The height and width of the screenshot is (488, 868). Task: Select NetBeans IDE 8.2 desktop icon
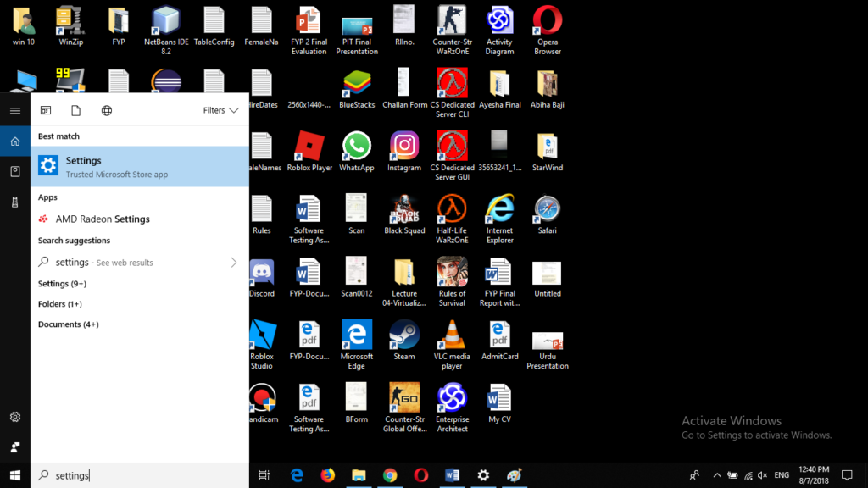click(166, 30)
